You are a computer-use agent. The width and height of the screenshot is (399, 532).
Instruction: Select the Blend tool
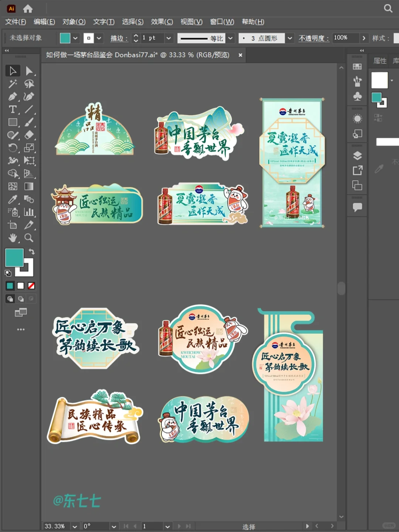(29, 199)
